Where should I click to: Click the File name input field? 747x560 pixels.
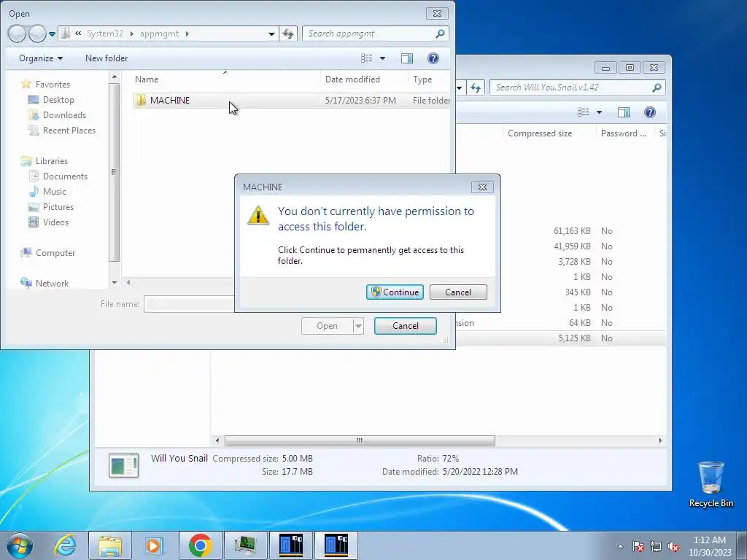click(x=189, y=304)
